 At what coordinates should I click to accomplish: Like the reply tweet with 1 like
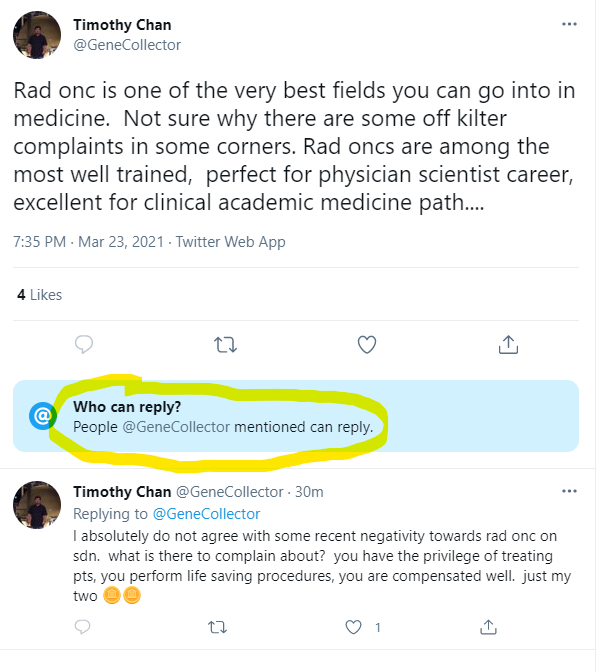(353, 628)
